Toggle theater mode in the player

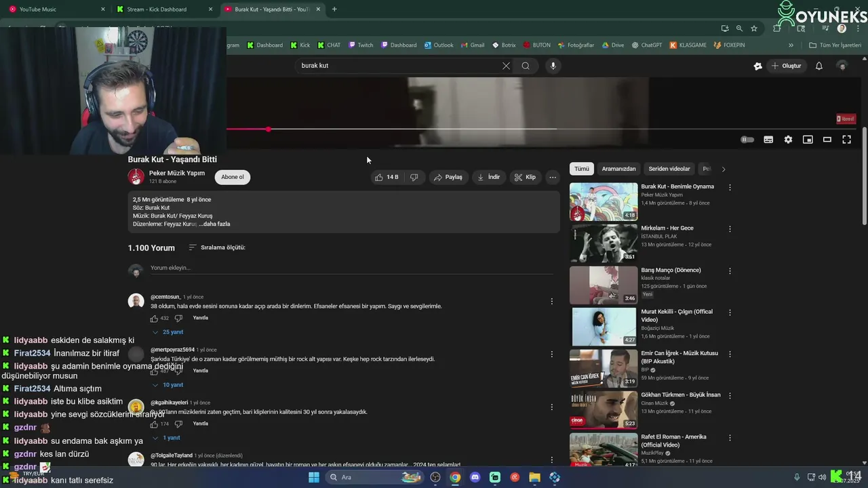point(827,140)
